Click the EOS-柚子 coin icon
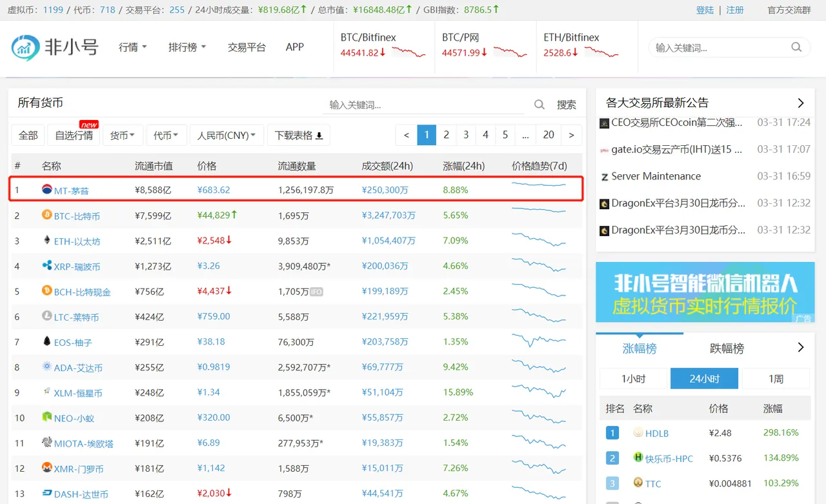This screenshot has height=504, width=826. (x=46, y=341)
